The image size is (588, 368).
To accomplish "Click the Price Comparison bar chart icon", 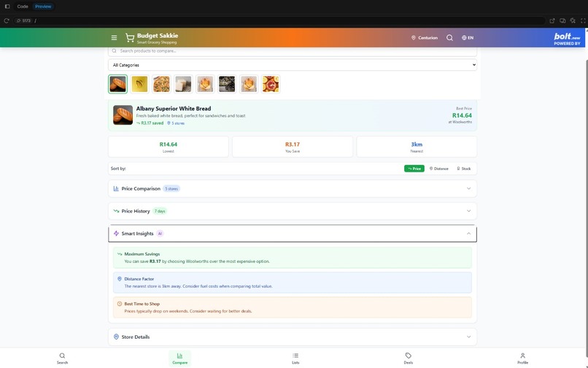I will (x=116, y=188).
